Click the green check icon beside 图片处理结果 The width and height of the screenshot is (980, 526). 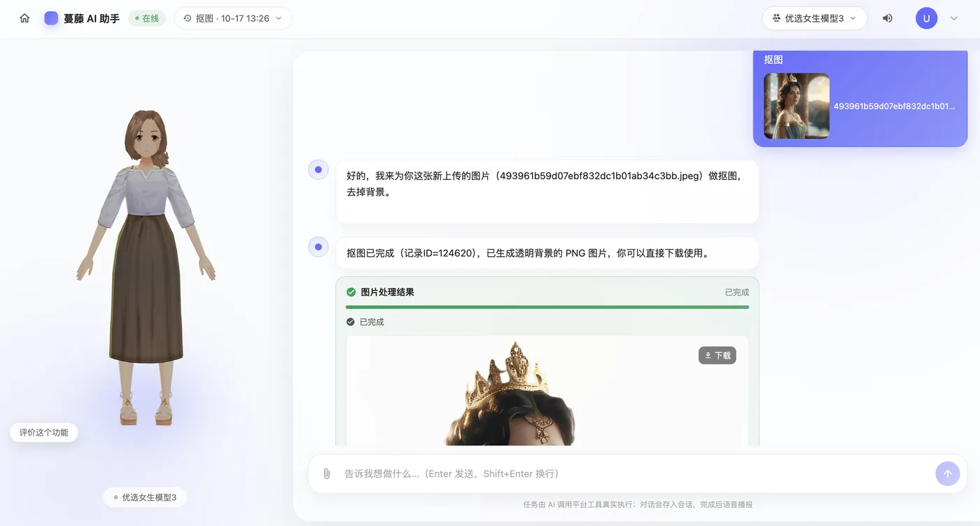pos(351,292)
